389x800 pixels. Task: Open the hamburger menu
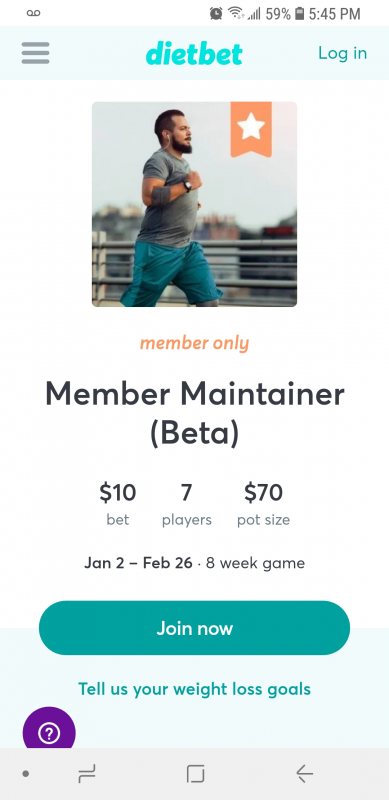(35, 53)
